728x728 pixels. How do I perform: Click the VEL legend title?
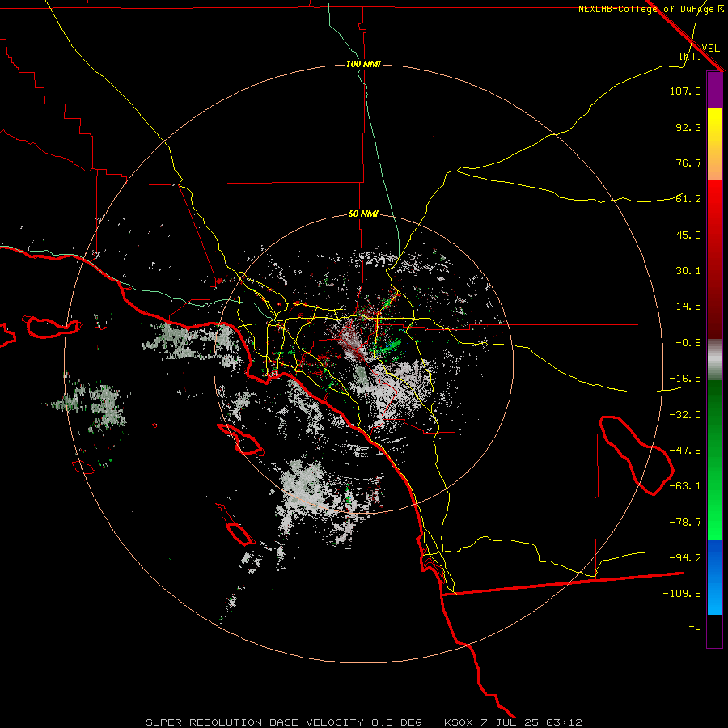coord(711,48)
